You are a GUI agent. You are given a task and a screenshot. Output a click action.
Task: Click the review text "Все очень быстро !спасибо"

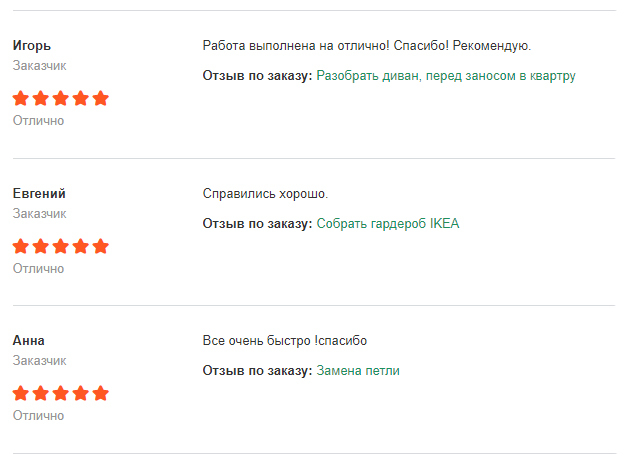(285, 340)
